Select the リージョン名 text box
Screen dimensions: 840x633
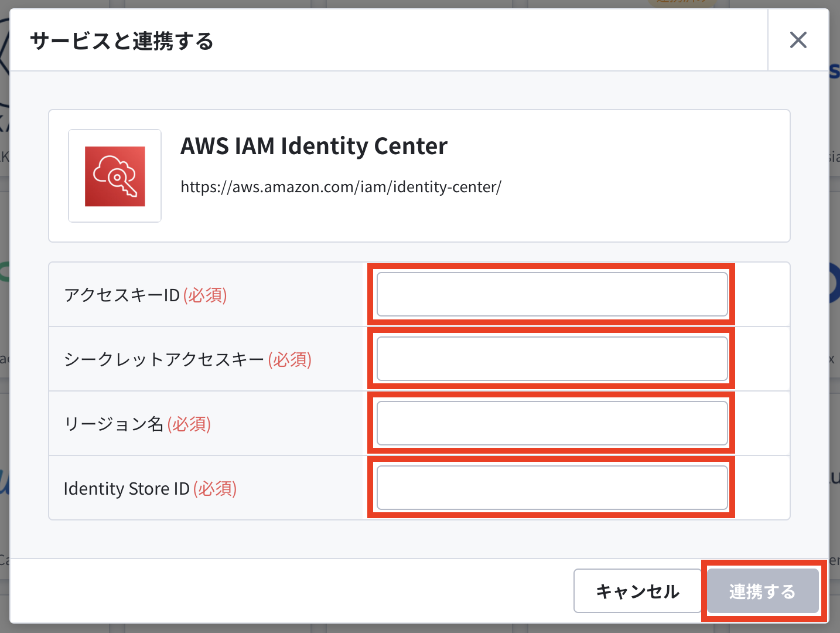point(552,423)
